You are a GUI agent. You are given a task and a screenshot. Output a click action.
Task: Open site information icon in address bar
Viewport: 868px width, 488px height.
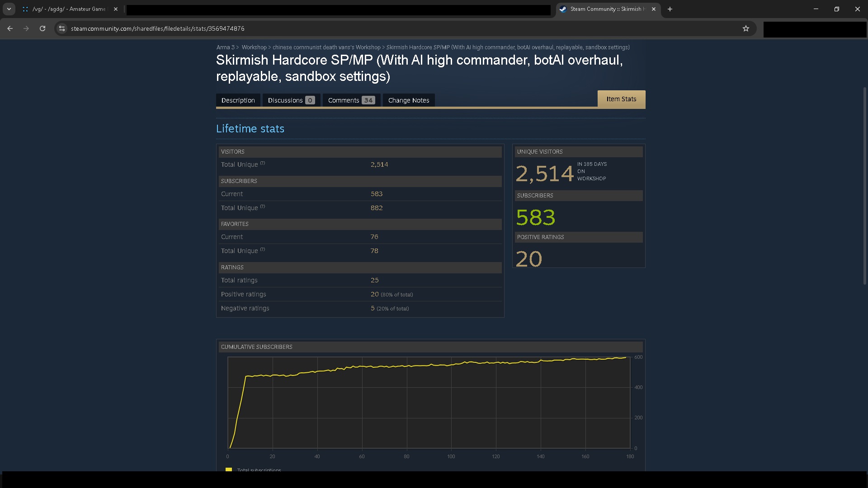[62, 28]
